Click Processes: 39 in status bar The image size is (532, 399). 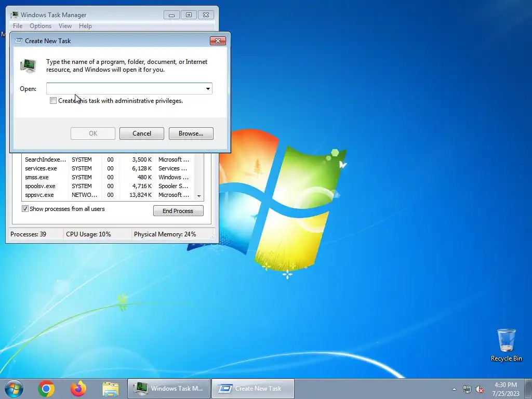click(28, 234)
